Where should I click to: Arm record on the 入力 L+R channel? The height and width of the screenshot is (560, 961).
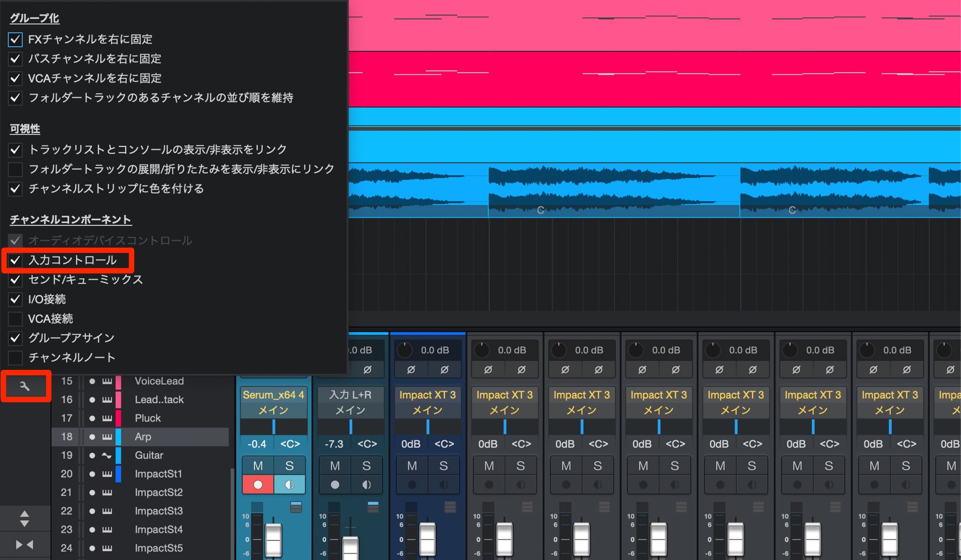[335, 485]
